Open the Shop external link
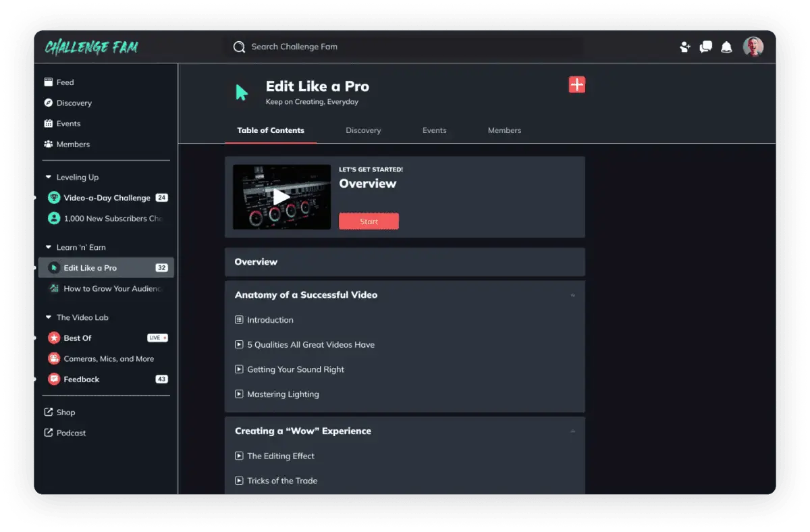This screenshot has height=532, width=810. (x=65, y=413)
